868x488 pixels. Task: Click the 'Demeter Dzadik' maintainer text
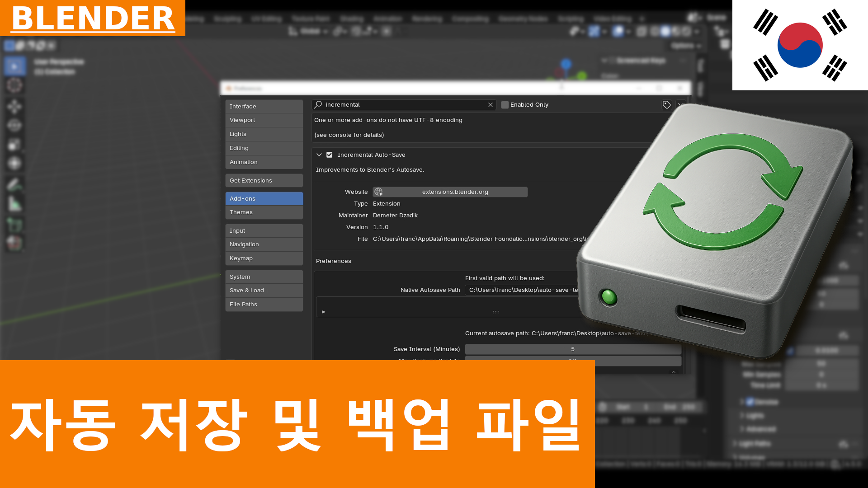(x=395, y=216)
